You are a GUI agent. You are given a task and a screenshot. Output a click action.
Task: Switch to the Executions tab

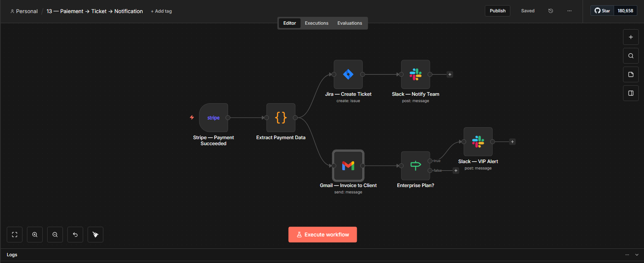pos(316,23)
